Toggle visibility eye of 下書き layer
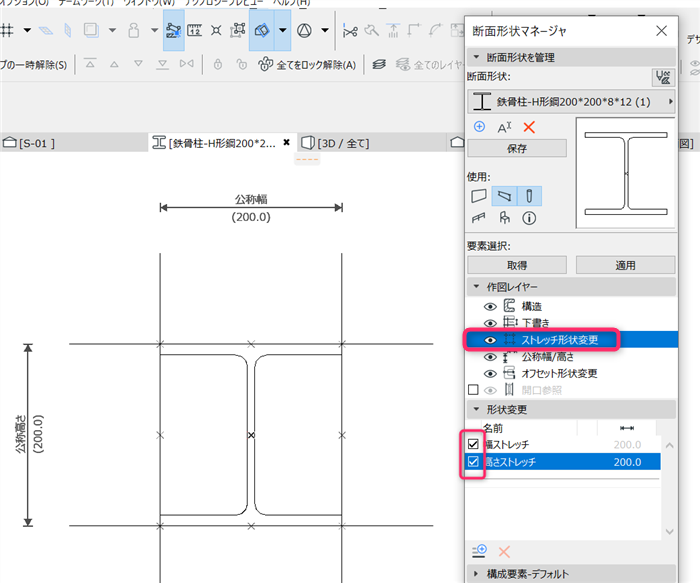The width and height of the screenshot is (700, 583). point(490,323)
